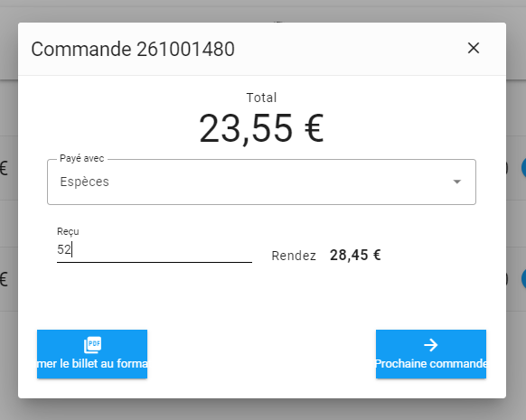Image resolution: width=526 pixels, height=420 pixels.
Task: Select the Espèces payment method field
Action: [261, 182]
